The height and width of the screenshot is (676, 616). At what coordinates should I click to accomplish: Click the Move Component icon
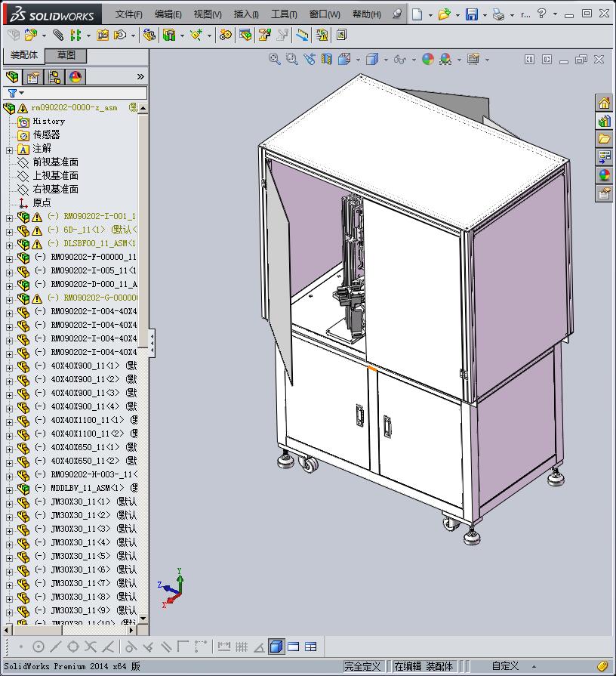(120, 35)
